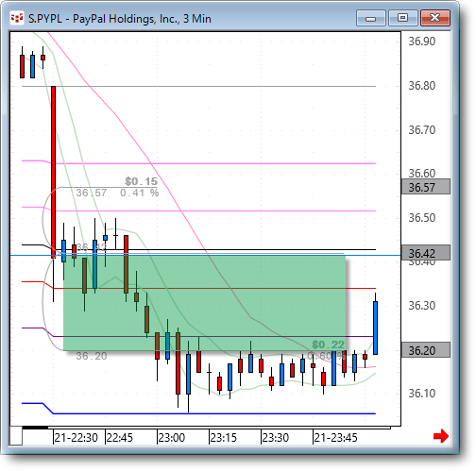The width and height of the screenshot is (476, 471).
Task: Click the 36.10 price scale label
Action: tap(422, 393)
